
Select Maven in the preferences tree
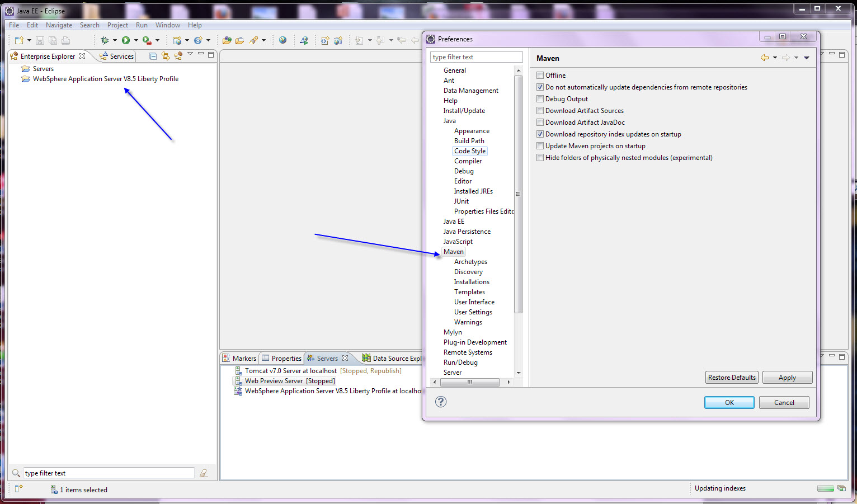click(x=453, y=252)
